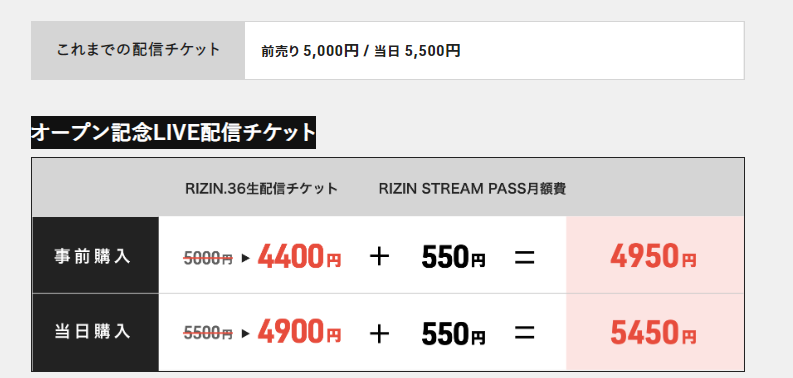Select the 当日購入 row header
This screenshot has height=378, width=793.
[95, 332]
